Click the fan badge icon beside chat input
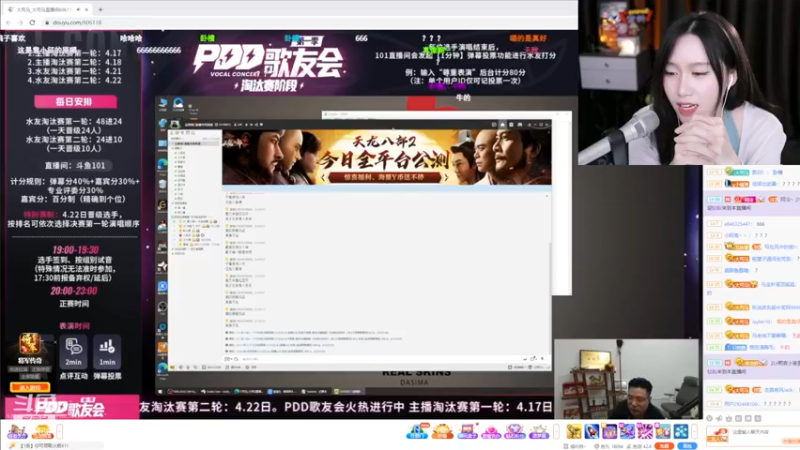This screenshot has height=450, width=800. point(717,435)
